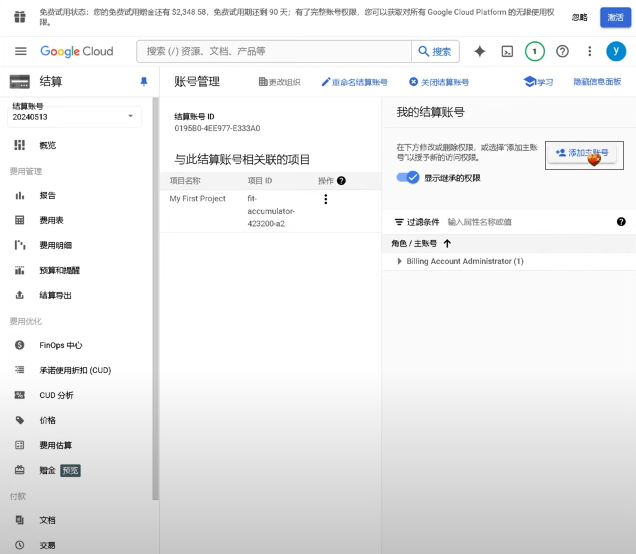
Task: Open 价格 in the sidebar
Action: pos(47,420)
